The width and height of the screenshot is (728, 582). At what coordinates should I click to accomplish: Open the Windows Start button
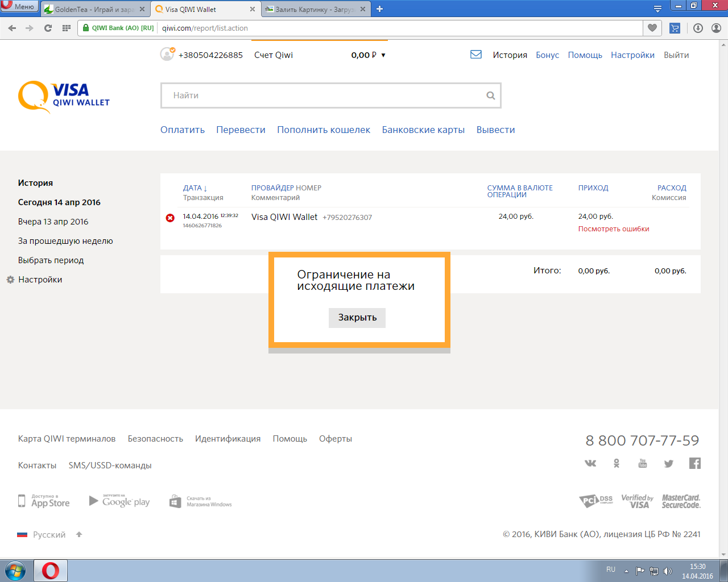(15, 570)
